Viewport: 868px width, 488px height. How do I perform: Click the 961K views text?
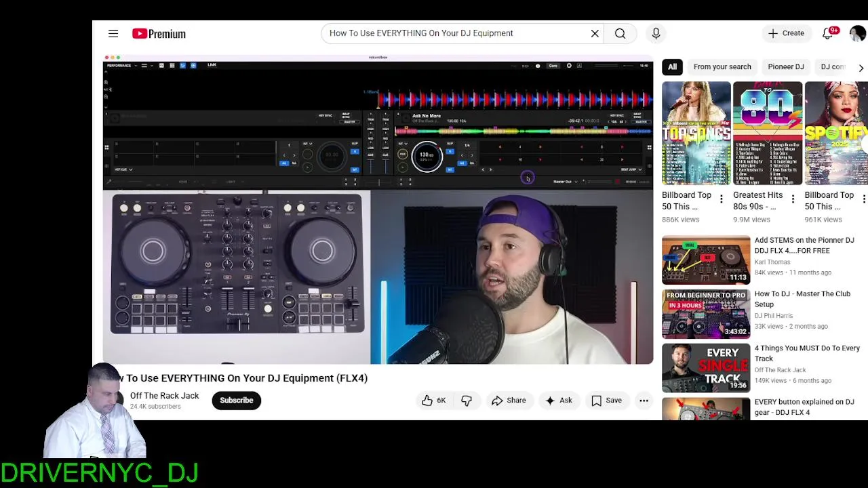coord(823,220)
